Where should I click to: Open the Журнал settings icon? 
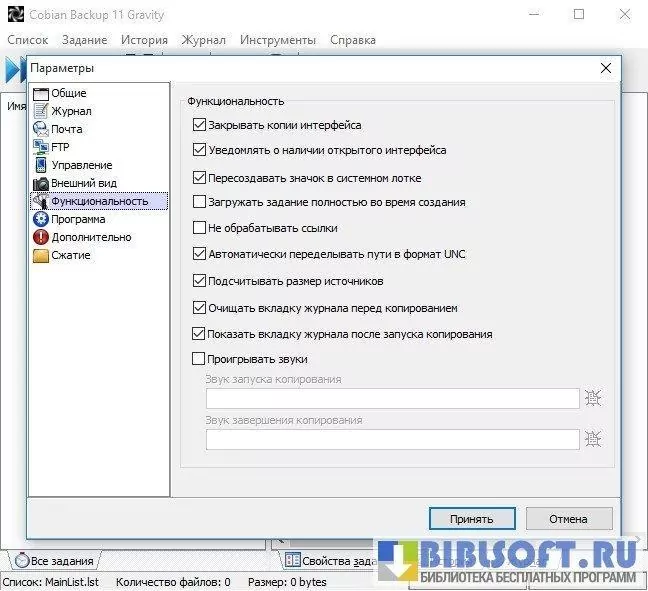tap(41, 111)
